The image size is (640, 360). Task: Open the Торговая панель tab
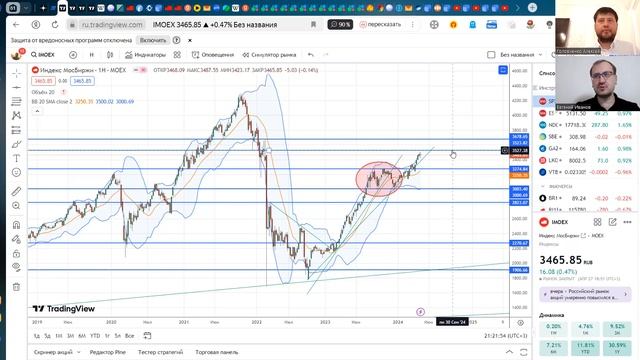click(217, 352)
